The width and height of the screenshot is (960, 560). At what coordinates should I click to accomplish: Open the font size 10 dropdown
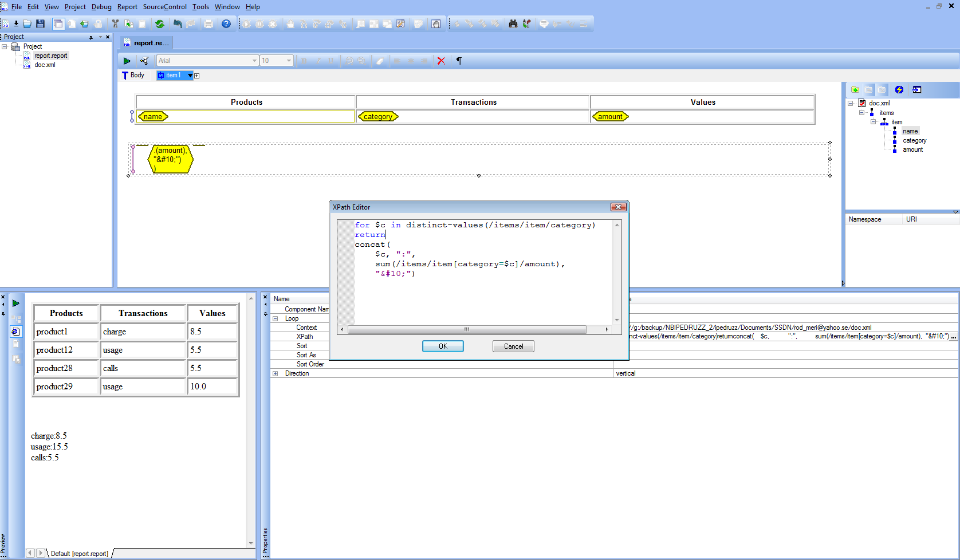[289, 61]
